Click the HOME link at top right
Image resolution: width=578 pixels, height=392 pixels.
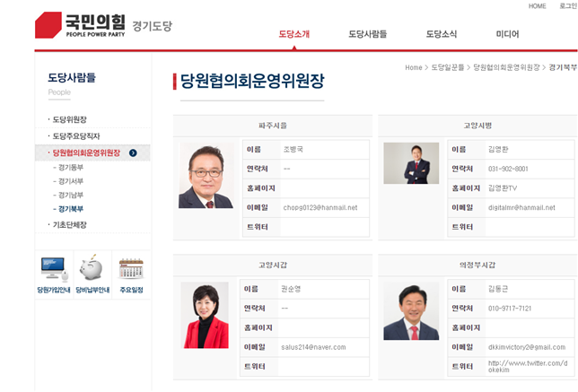pos(537,6)
